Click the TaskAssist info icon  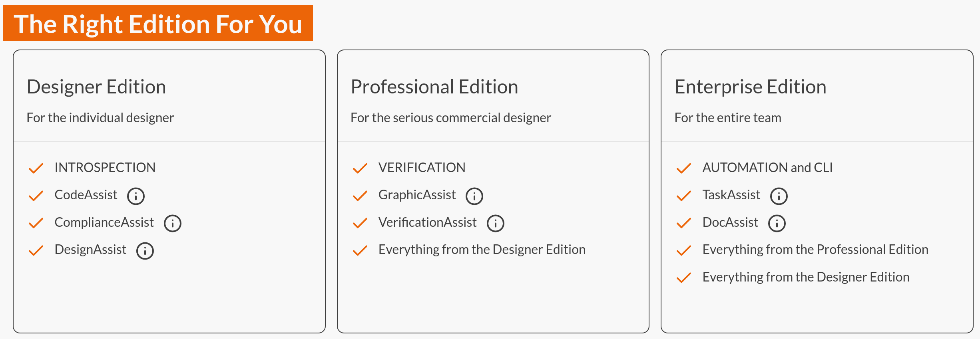pos(779,196)
